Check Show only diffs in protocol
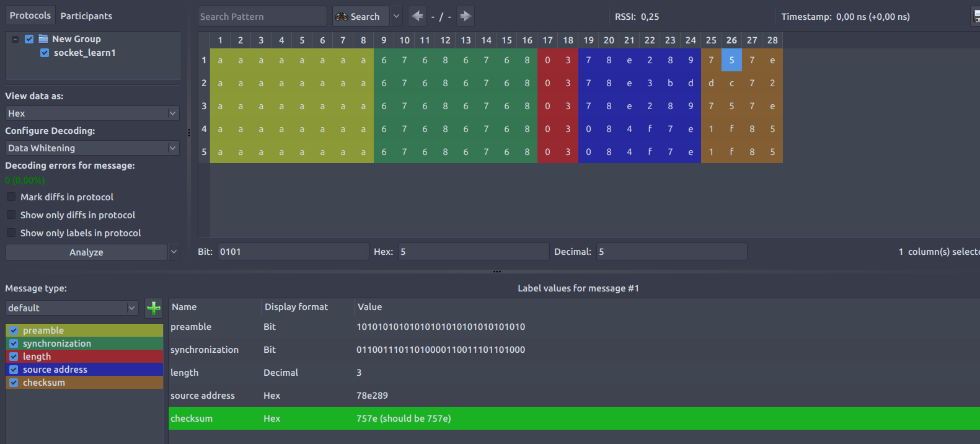Screen dimensions: 980x444 [11, 215]
